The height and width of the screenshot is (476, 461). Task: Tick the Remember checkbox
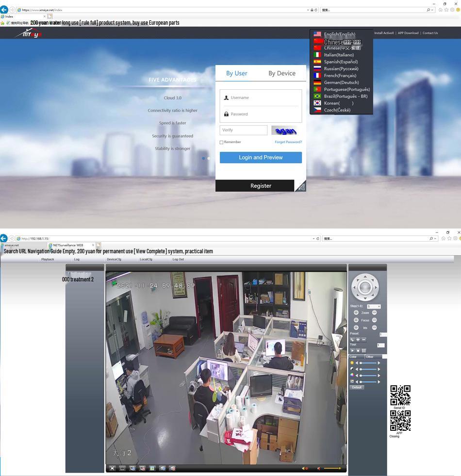(221, 142)
